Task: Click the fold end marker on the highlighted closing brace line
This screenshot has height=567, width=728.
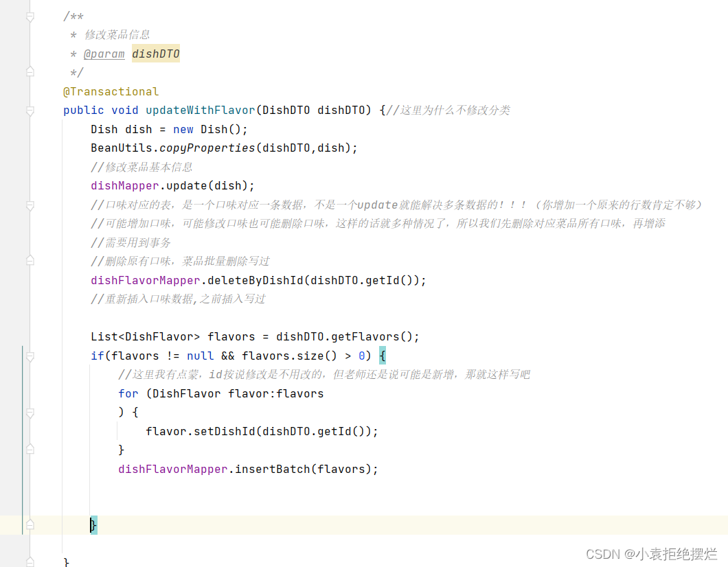Action: 30,524
